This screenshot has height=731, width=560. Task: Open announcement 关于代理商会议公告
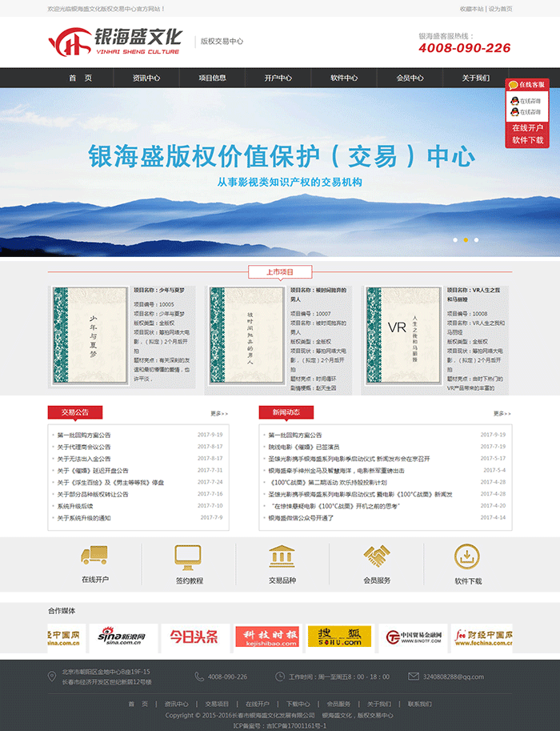(84, 447)
